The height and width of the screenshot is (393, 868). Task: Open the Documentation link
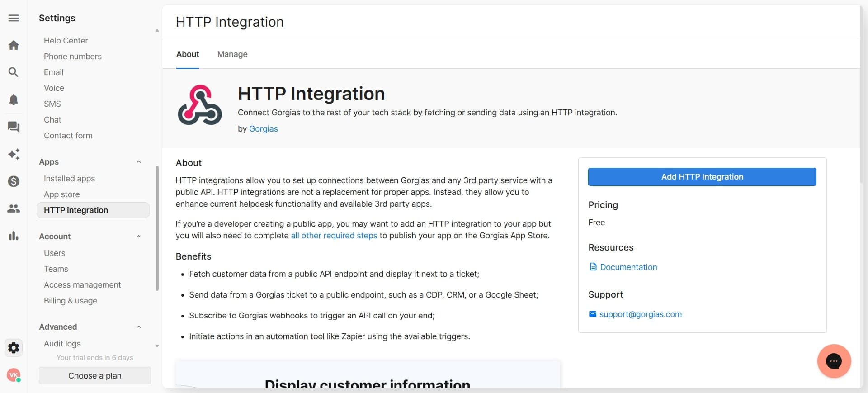pyautogui.click(x=628, y=267)
